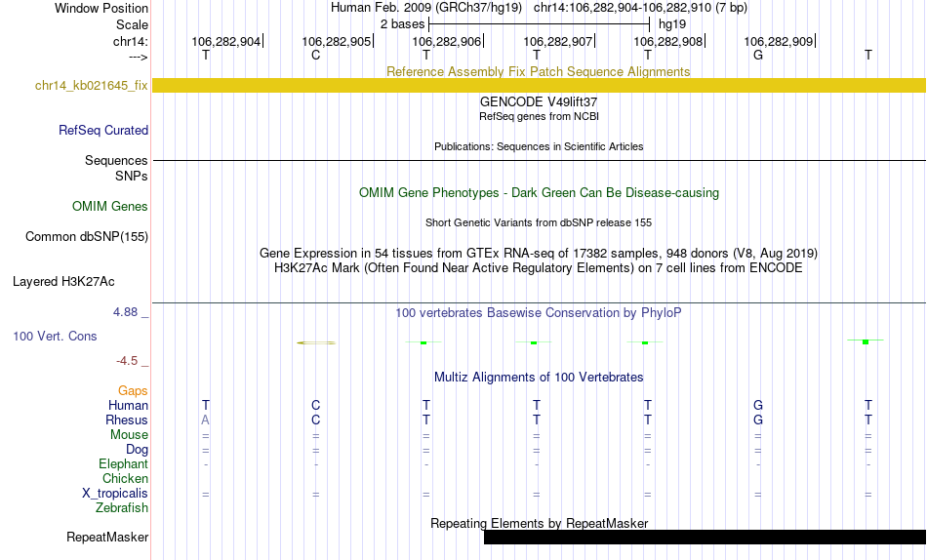Click the Reference Assembly Fix Patch title
Viewport: 927px width, 560px height.
[x=538, y=71]
